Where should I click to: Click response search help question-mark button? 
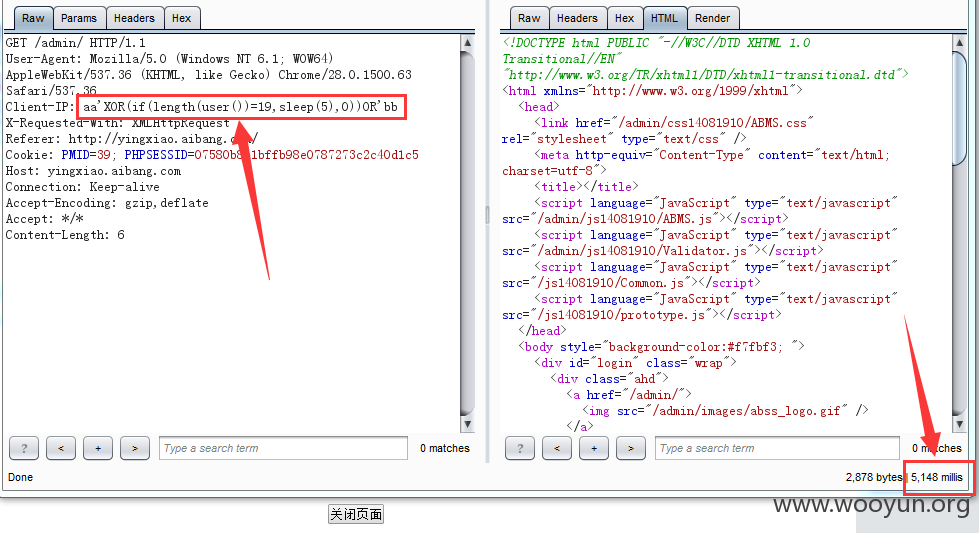click(520, 448)
